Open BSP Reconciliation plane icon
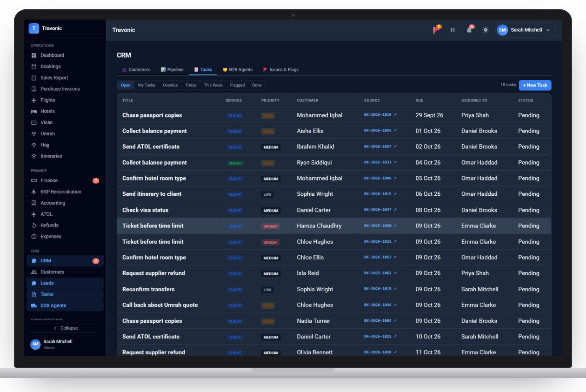The width and height of the screenshot is (586, 392). click(x=34, y=192)
